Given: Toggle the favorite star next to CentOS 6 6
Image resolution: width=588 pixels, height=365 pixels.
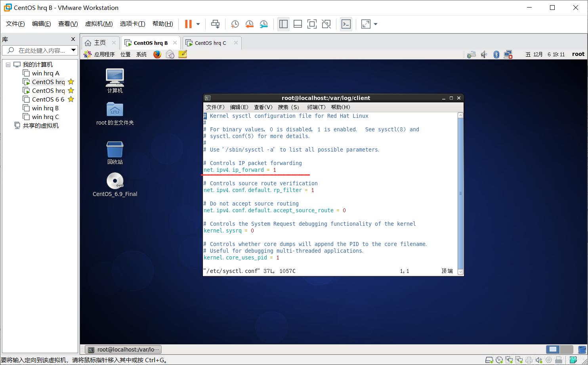Looking at the screenshot, I should (71, 99).
